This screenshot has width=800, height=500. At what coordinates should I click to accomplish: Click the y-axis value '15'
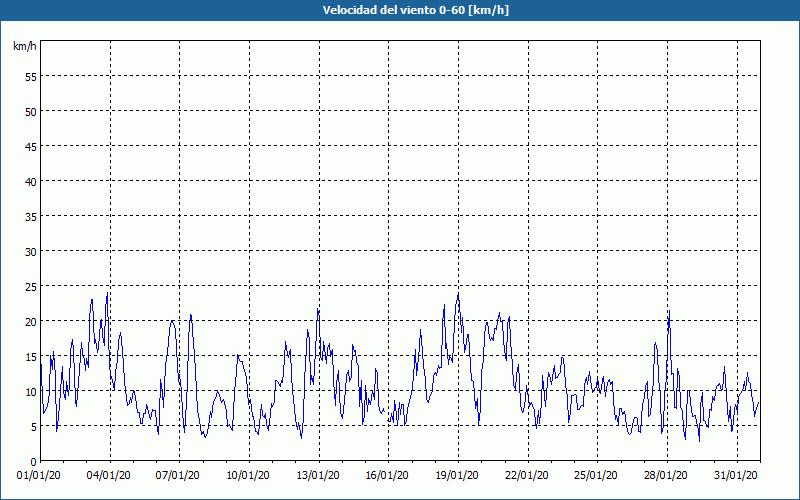pos(31,357)
